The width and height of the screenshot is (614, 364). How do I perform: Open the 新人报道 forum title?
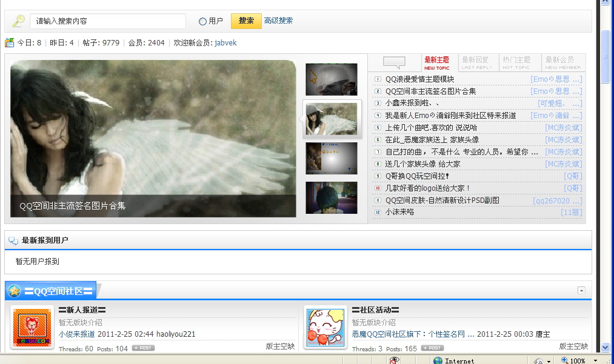[x=82, y=310]
